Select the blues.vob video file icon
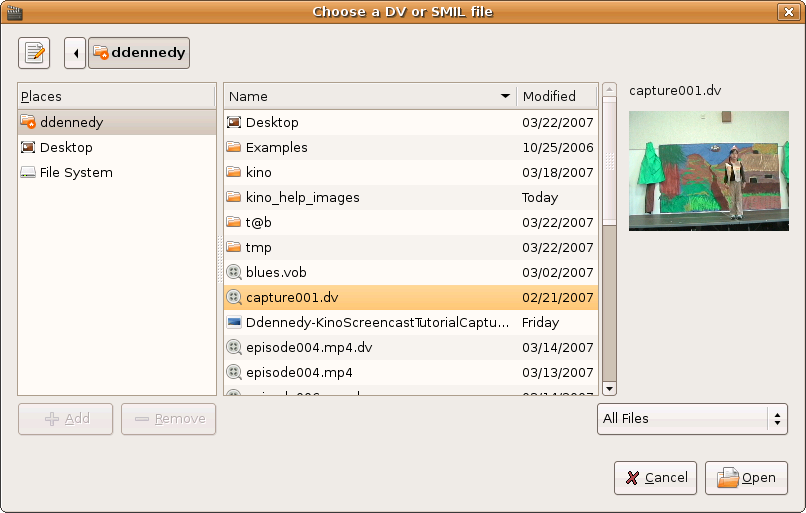Image resolution: width=806 pixels, height=513 pixels. (234, 272)
